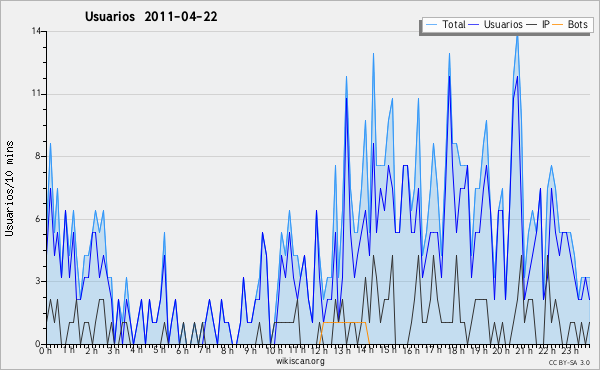This screenshot has height=370, width=600.
Task: Click the y-axis label 'Usuarios/10 mins'
Action: click(9, 188)
